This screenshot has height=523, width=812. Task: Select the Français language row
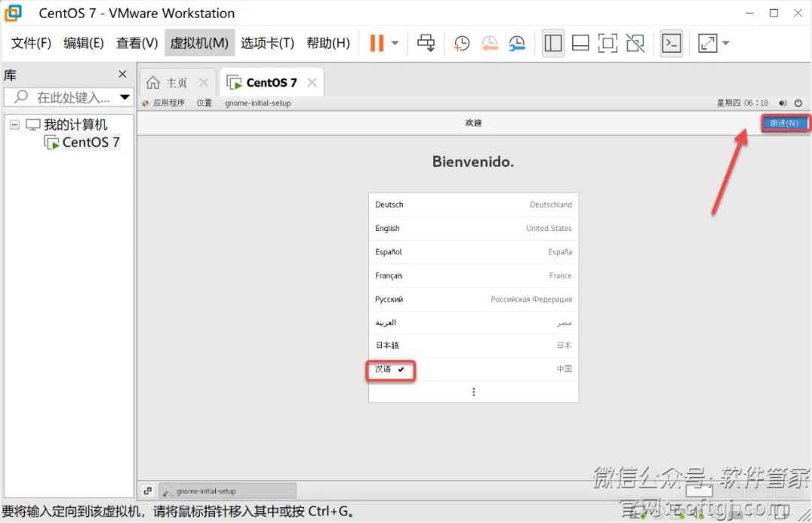pos(474,275)
